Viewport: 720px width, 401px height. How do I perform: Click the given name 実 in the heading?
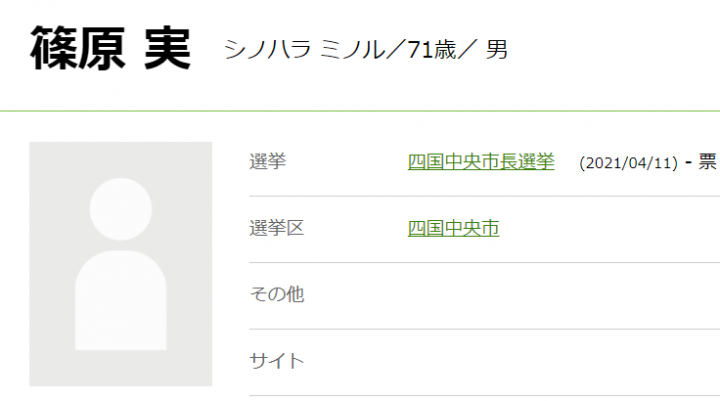(166, 47)
